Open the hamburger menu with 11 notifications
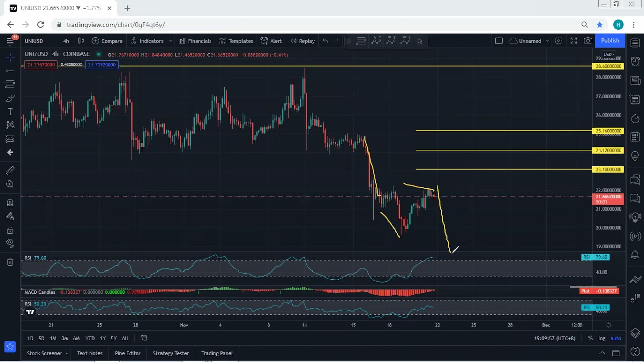The height and width of the screenshot is (362, 644). (10, 41)
